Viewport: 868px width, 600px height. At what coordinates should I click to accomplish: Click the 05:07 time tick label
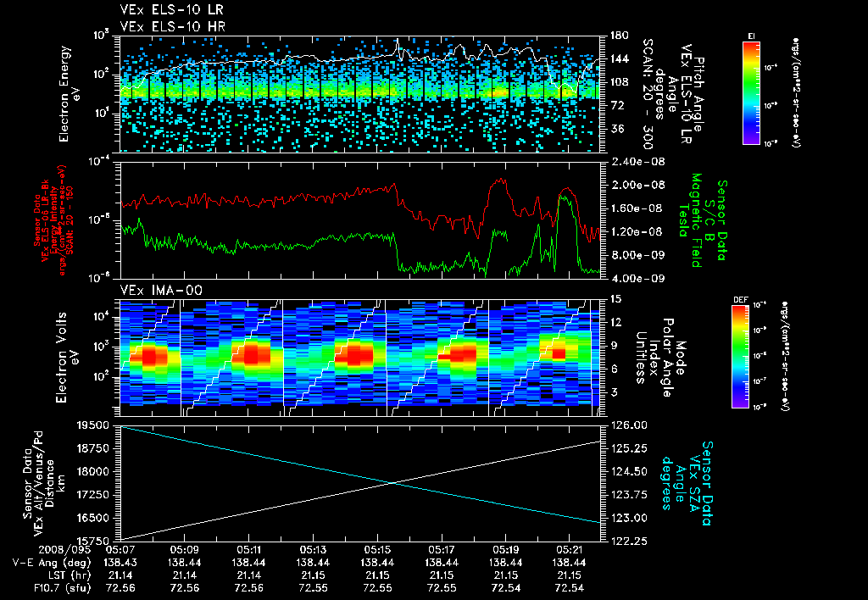[x=120, y=551]
